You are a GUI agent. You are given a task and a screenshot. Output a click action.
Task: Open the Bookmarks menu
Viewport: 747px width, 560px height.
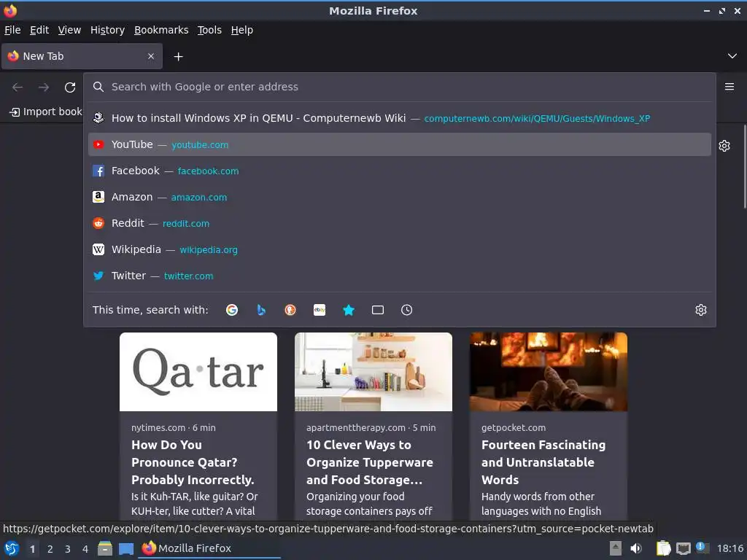[161, 30]
